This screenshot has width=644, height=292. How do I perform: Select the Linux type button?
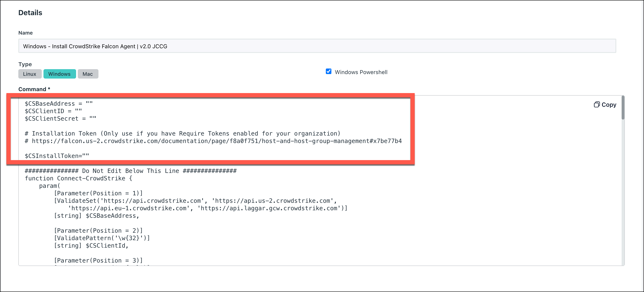[x=30, y=74]
